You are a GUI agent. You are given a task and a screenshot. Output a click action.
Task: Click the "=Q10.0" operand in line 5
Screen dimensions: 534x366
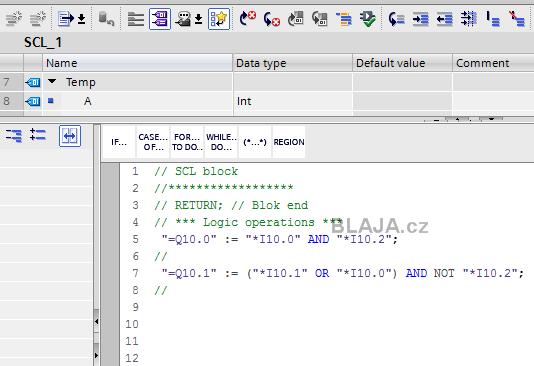tap(189, 239)
